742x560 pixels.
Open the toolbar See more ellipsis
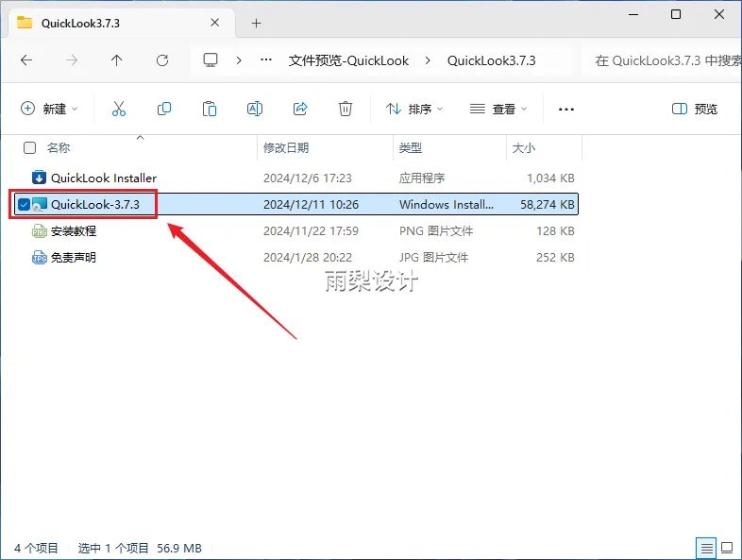click(566, 110)
